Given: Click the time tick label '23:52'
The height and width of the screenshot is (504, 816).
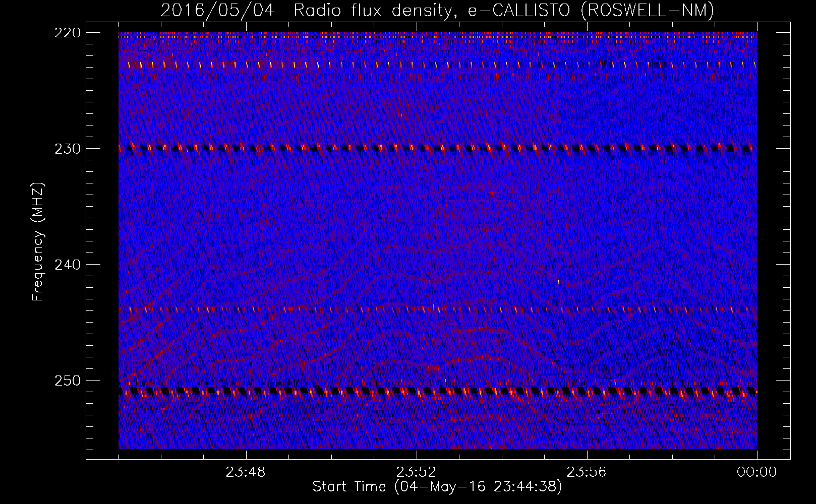Looking at the screenshot, I should pos(416,472).
